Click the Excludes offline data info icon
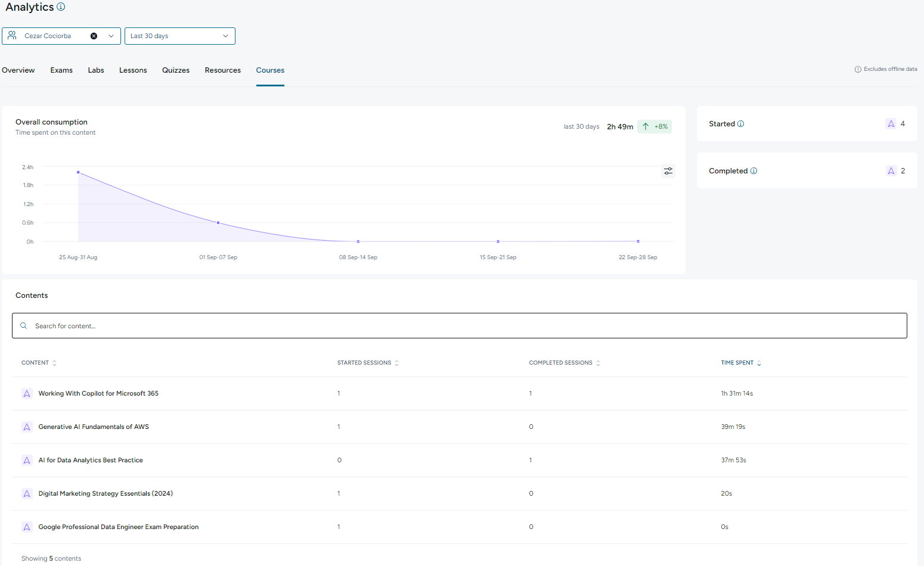924x566 pixels. coord(858,69)
